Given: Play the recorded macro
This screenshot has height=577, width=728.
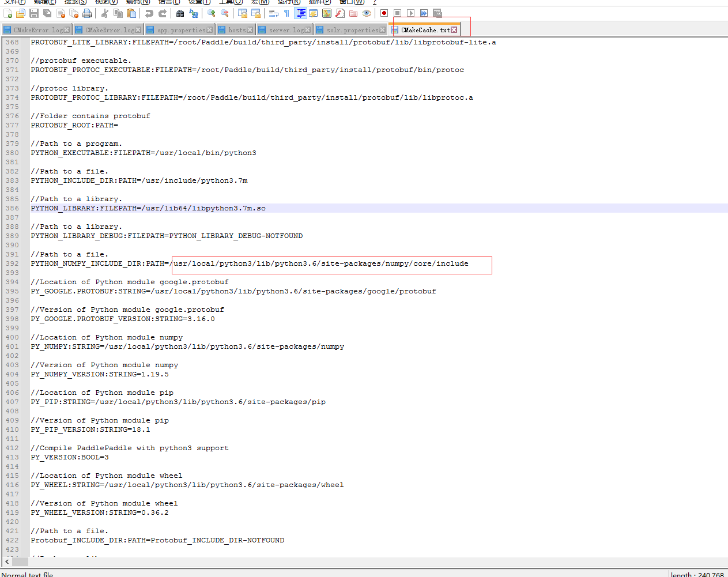Looking at the screenshot, I should (412, 14).
